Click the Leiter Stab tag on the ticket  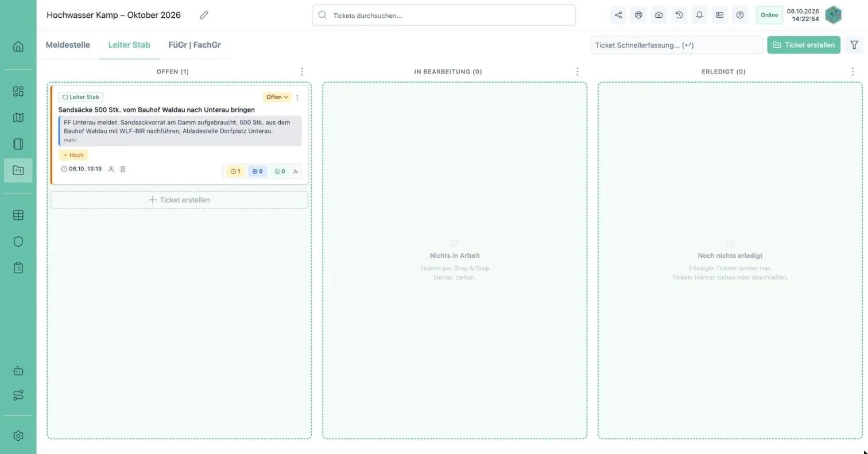81,98
